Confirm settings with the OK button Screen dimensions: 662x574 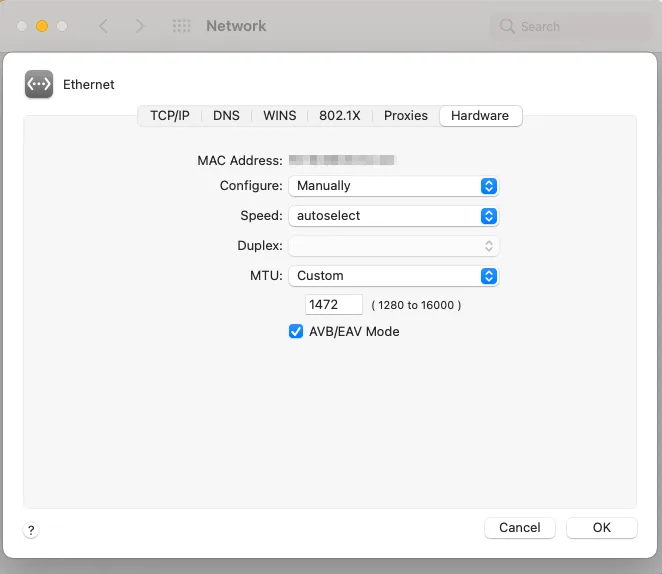(x=601, y=528)
